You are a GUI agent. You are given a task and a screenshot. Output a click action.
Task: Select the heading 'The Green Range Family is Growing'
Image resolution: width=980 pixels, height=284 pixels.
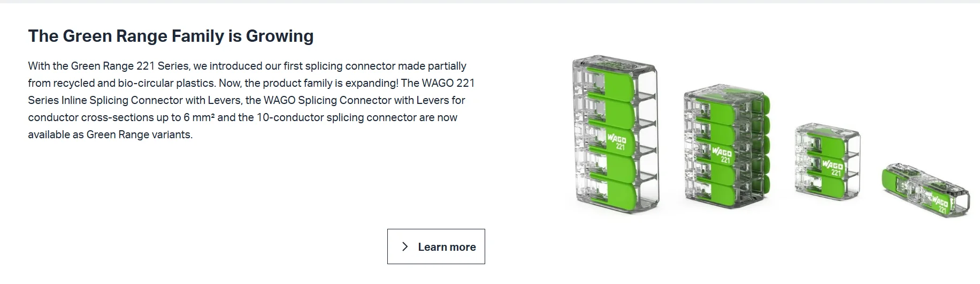(x=171, y=36)
